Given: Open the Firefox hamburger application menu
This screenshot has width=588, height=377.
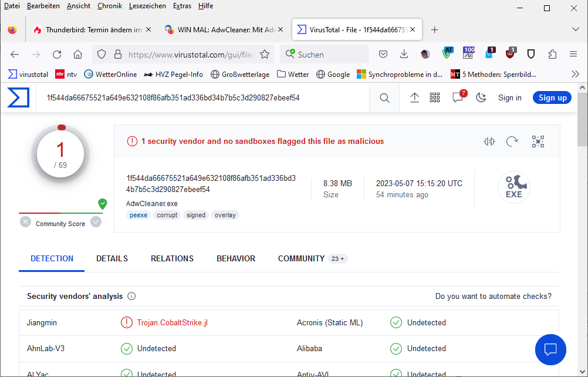Looking at the screenshot, I should click(x=573, y=55).
